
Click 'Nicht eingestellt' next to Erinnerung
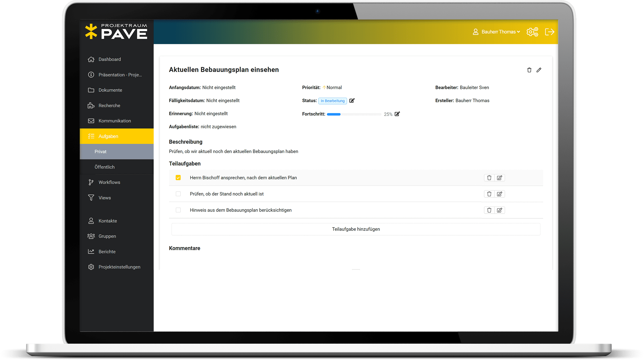point(211,114)
